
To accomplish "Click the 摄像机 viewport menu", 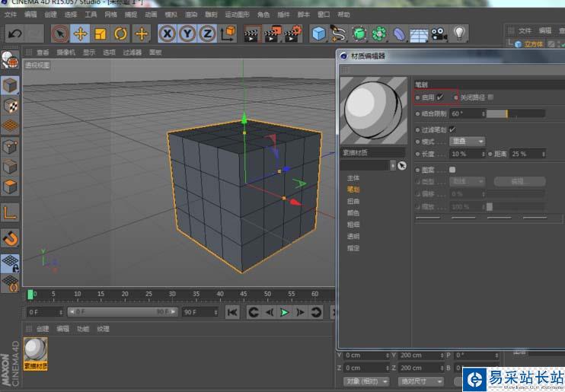I will [x=65, y=53].
